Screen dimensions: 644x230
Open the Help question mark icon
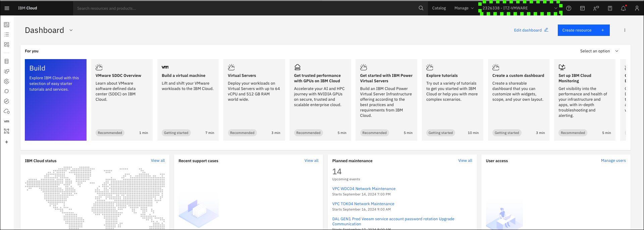(x=569, y=8)
